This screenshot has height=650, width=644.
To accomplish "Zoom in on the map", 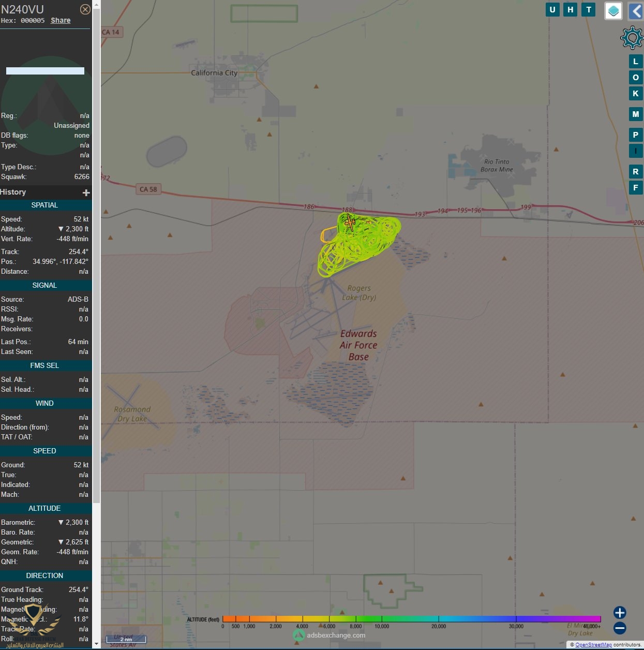I will 620,613.
